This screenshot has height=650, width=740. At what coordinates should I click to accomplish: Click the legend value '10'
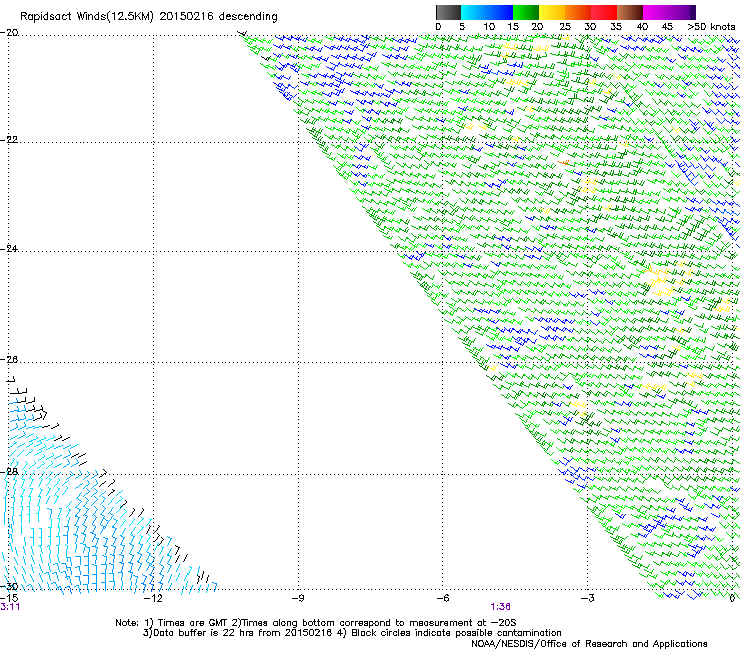[x=489, y=27]
